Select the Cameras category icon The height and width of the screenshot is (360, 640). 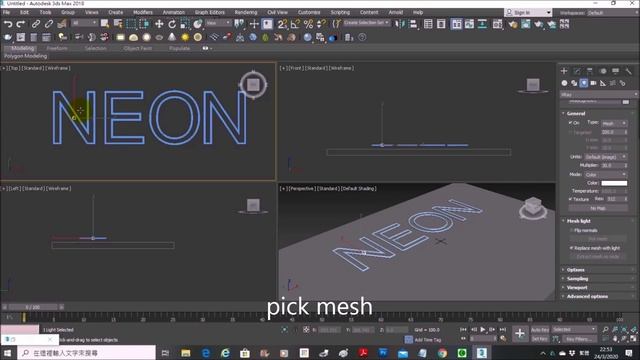click(593, 83)
